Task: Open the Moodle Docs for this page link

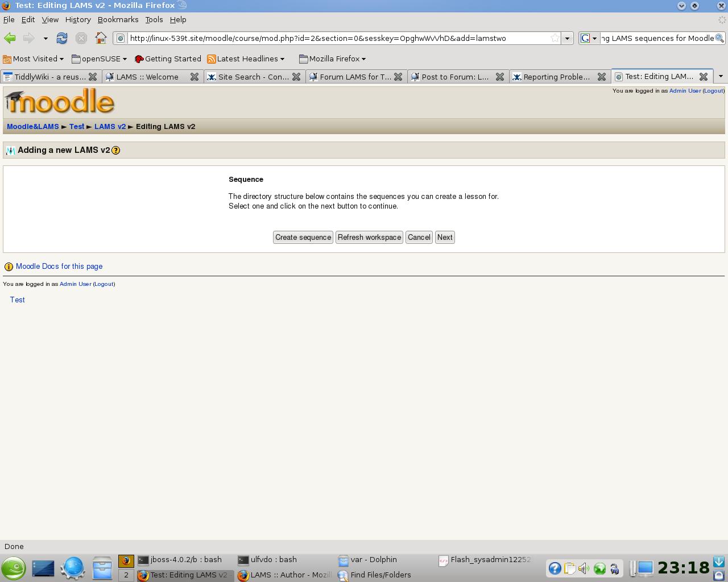Action: pos(59,266)
